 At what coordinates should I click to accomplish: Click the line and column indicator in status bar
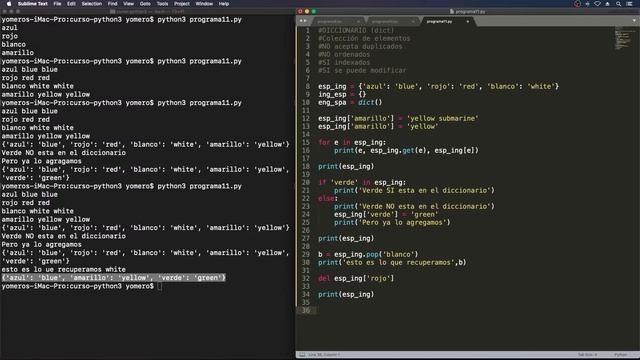coord(323,355)
